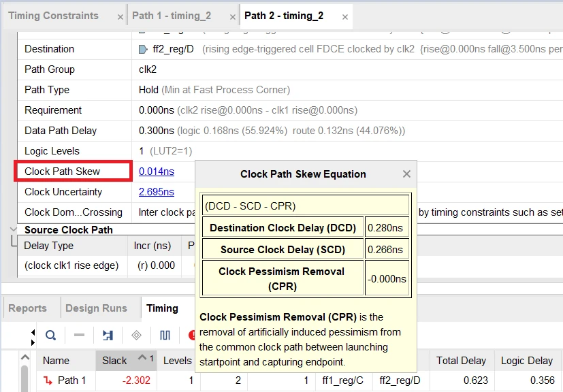Open the 0.014ns Clock Path Skew link
The width and height of the screenshot is (563, 392).
click(156, 171)
